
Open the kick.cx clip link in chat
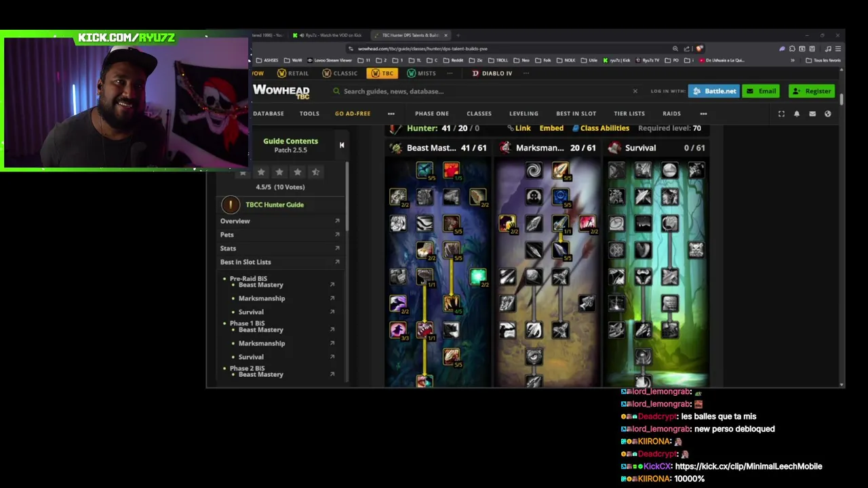click(x=749, y=466)
